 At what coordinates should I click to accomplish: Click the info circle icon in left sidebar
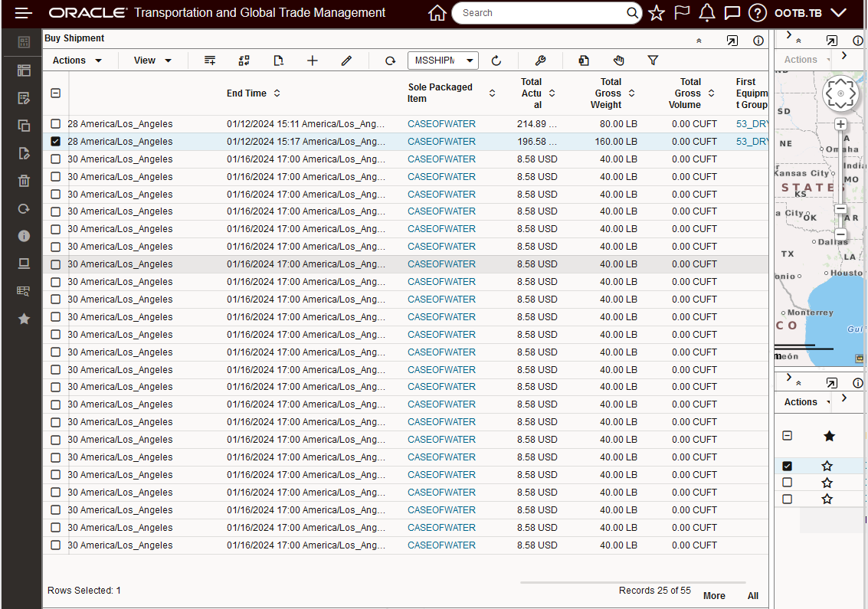tap(23, 236)
